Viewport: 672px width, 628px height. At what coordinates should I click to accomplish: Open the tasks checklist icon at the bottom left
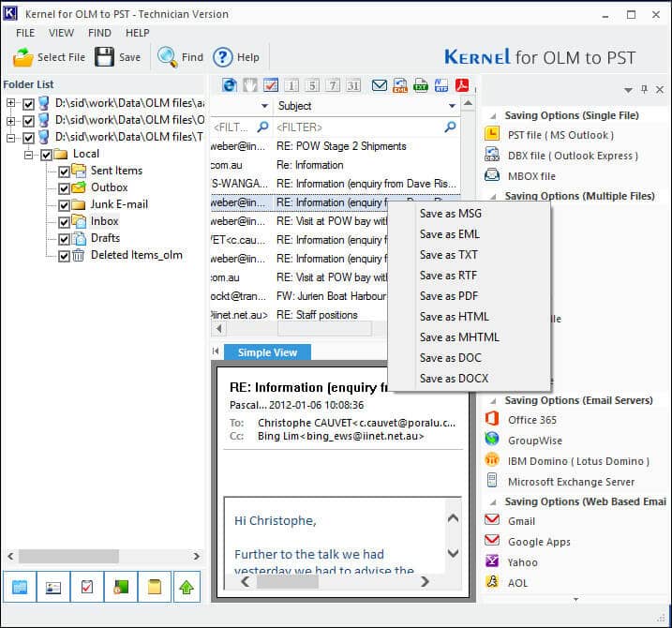tap(87, 587)
